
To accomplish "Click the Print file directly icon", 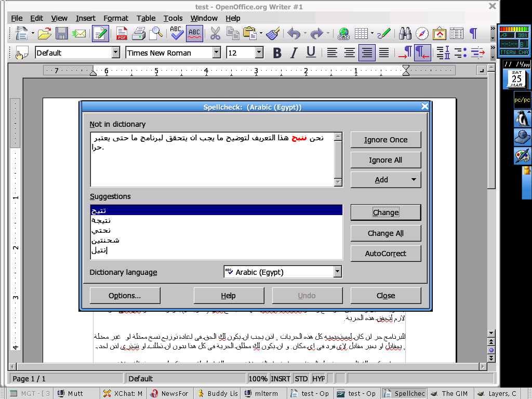I will point(138,34).
